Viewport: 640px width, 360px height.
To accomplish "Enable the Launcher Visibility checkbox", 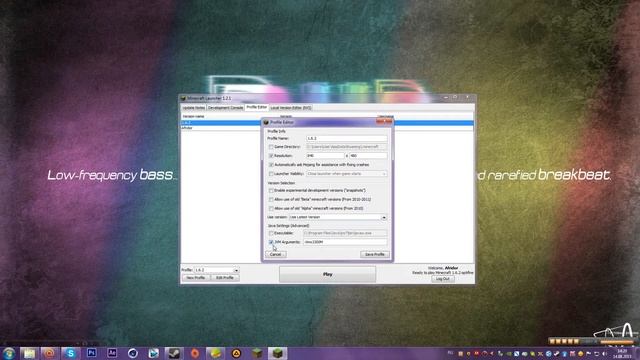I will (x=271, y=174).
